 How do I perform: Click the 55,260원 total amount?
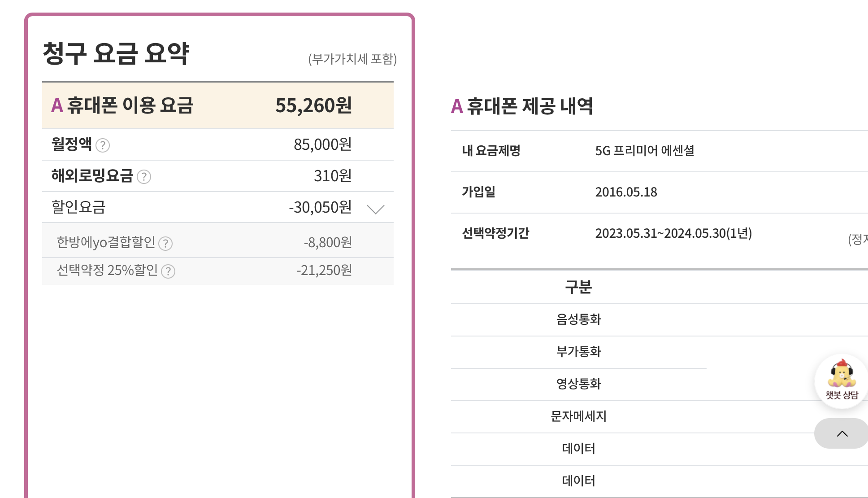click(x=313, y=106)
